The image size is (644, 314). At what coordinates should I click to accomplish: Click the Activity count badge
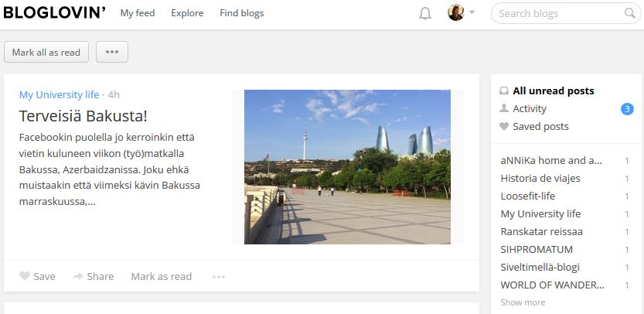[627, 109]
